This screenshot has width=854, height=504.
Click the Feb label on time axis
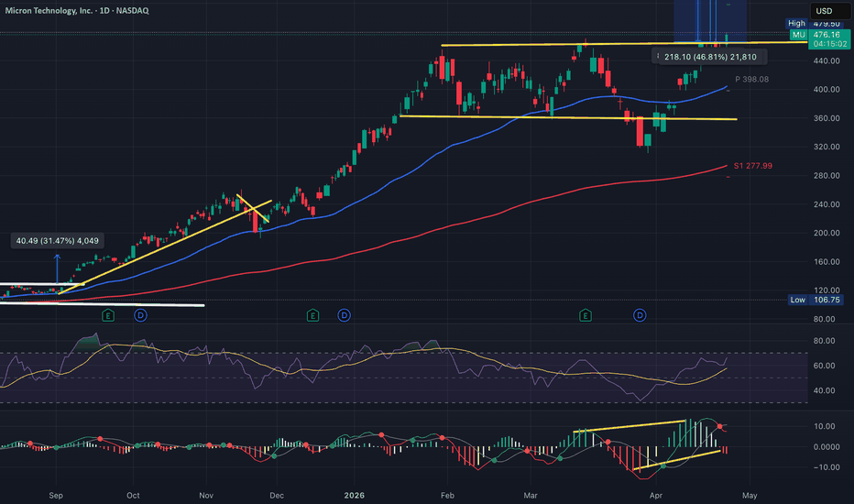pos(447,494)
